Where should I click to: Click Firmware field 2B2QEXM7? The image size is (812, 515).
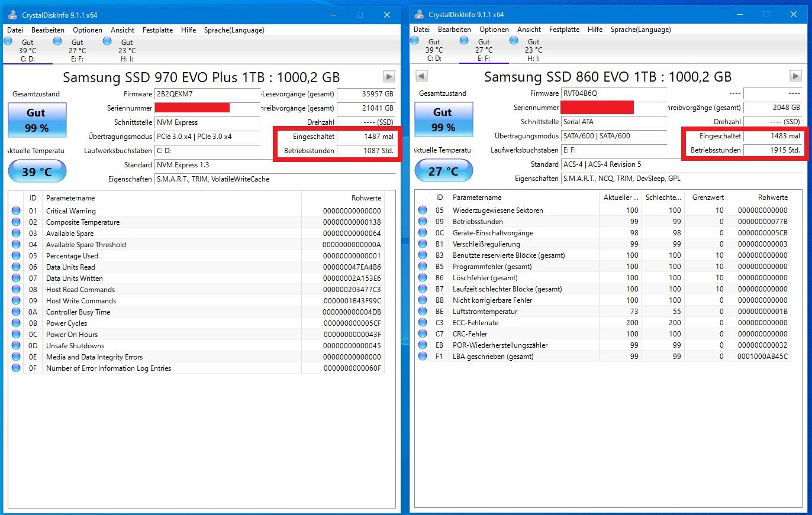(207, 94)
